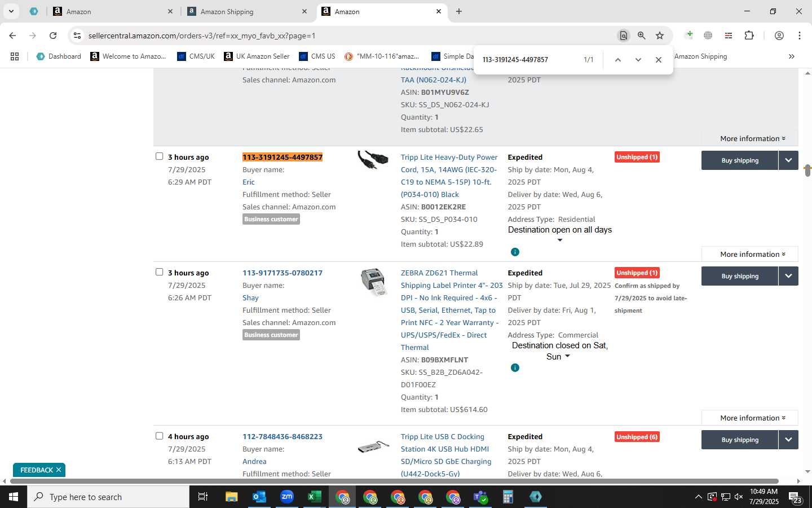Dismiss the FEEDBACK widget X
The height and width of the screenshot is (508, 812).
click(x=59, y=470)
